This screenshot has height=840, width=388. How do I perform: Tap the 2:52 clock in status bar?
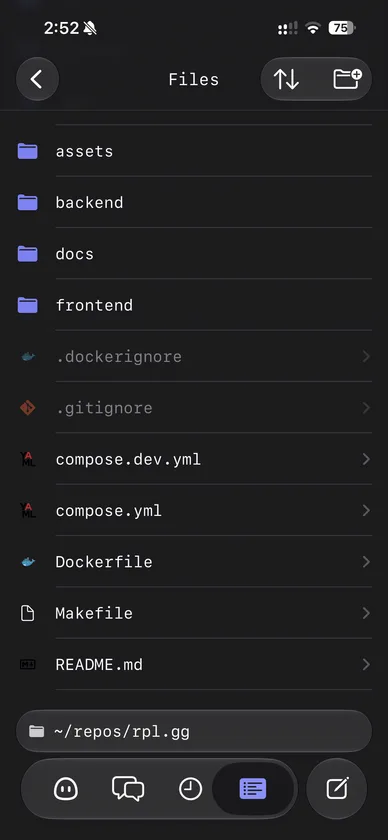coord(62,28)
